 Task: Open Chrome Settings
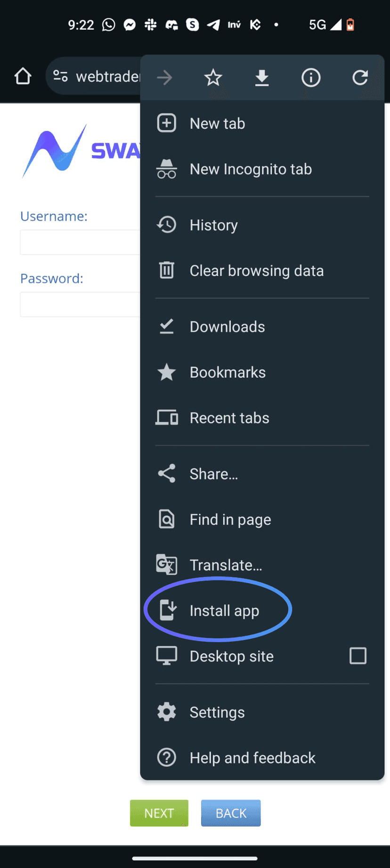(x=262, y=712)
